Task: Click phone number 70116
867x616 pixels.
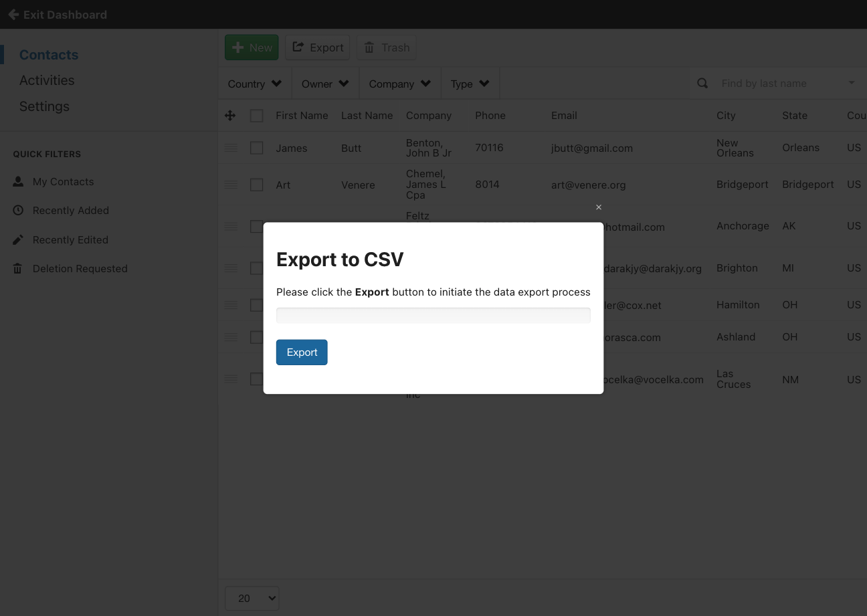Action: coord(489,147)
